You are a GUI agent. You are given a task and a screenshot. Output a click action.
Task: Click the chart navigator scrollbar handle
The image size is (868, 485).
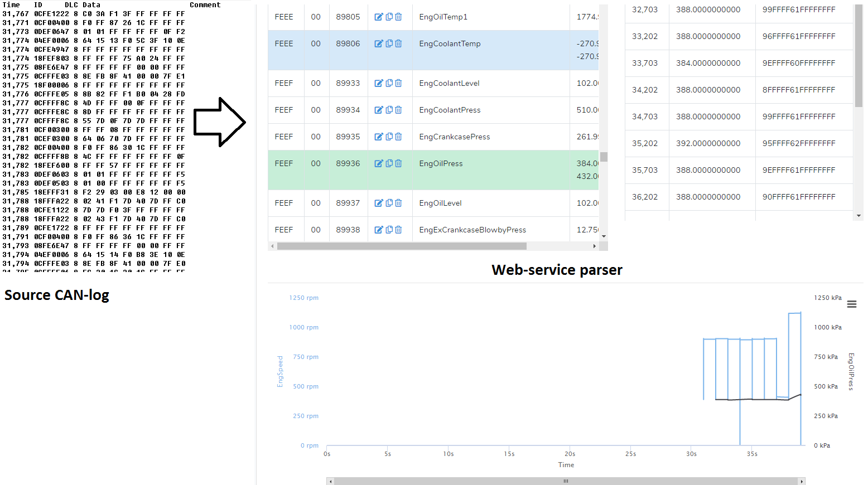(566, 481)
